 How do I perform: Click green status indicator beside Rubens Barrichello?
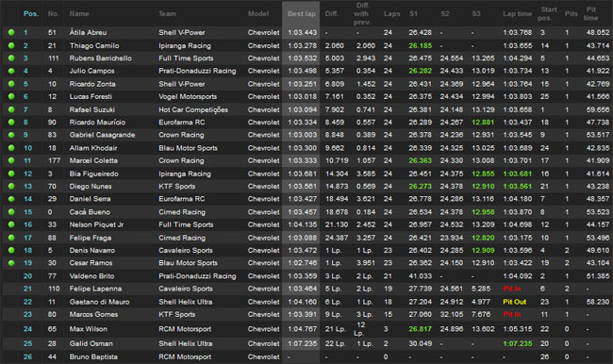pyautogui.click(x=11, y=58)
